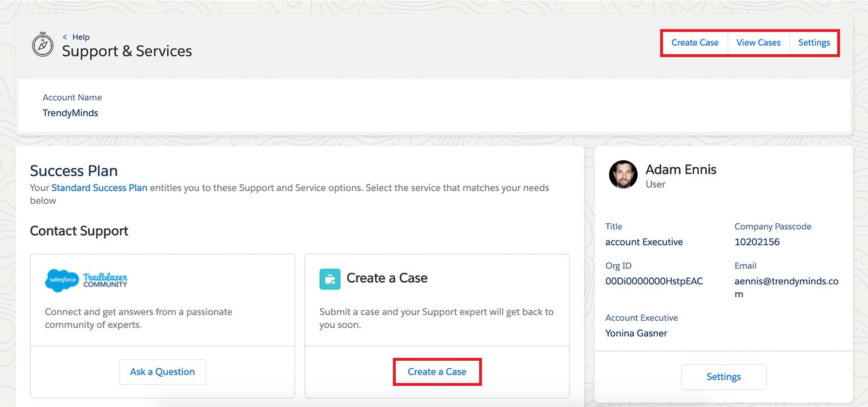Click the Contact Support heading
Screen dimensions: 868x407
click(79, 231)
